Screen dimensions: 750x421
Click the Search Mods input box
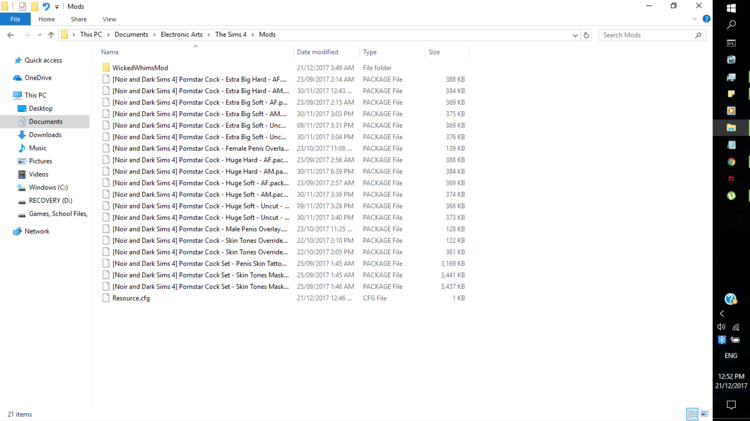646,35
